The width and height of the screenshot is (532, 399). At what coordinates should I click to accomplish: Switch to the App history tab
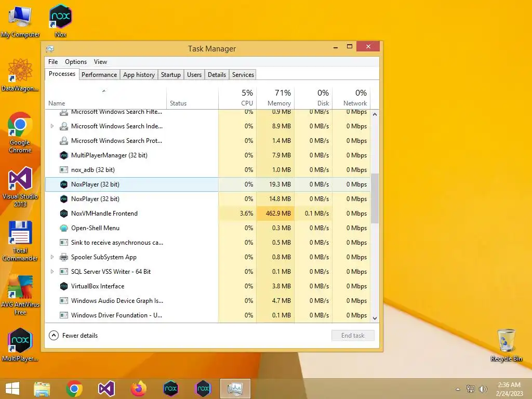(139, 75)
